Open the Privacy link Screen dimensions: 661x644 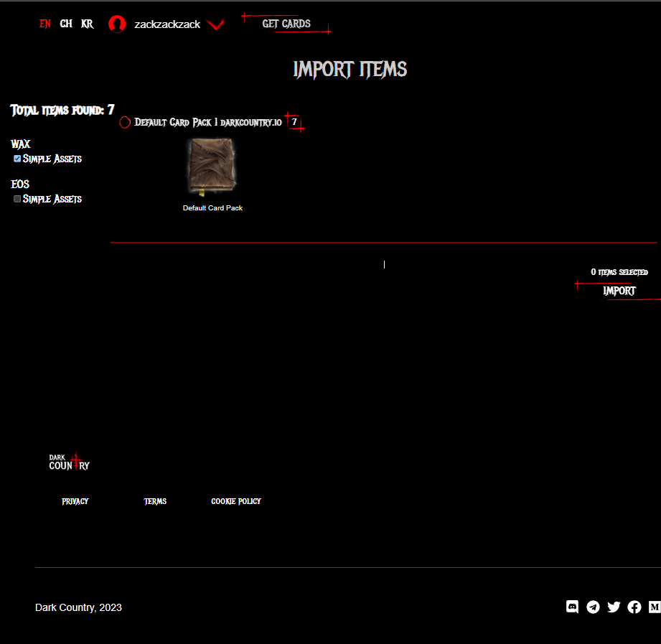pyautogui.click(x=75, y=501)
